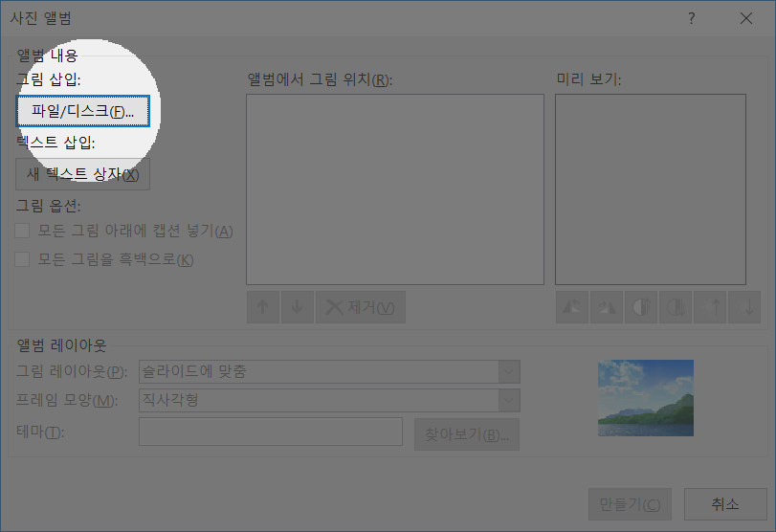
Task: Close the 사진 앨범 dialog
Action: (745, 19)
